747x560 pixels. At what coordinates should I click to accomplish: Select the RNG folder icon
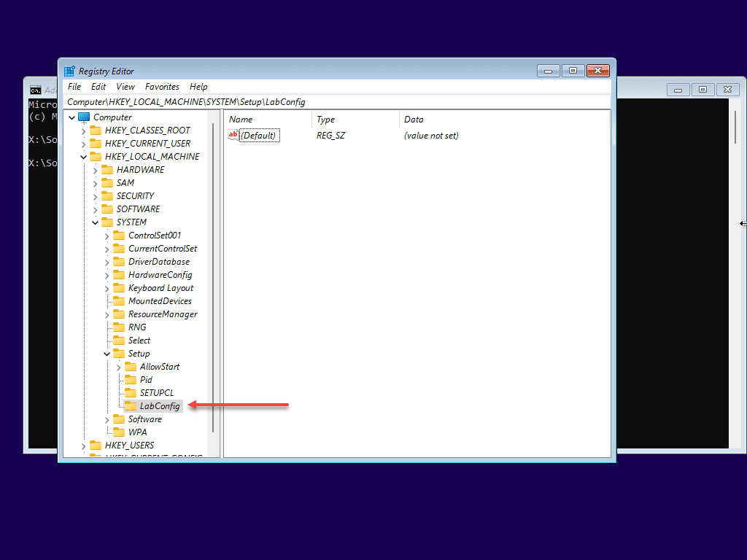pyautogui.click(x=118, y=327)
